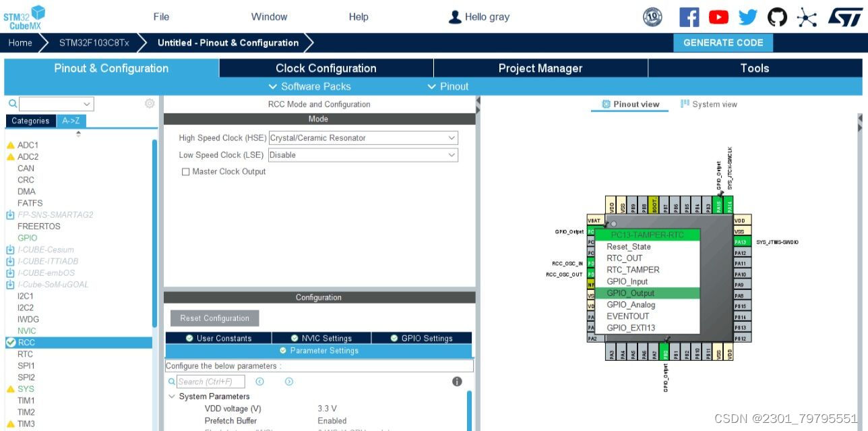
Task: Select NVIC in the peripheral list
Action: tap(27, 331)
